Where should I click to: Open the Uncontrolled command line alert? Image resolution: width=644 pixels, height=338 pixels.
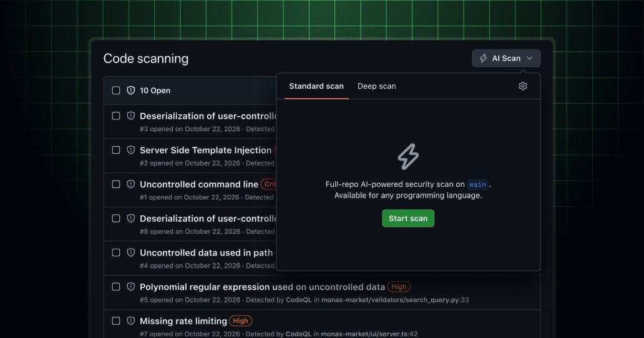point(199,184)
